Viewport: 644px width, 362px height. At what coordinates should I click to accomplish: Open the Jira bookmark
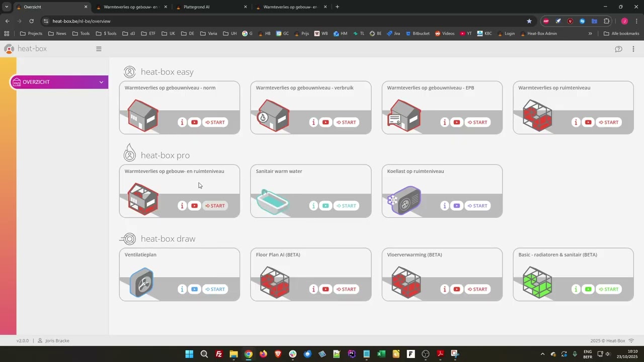click(392, 34)
